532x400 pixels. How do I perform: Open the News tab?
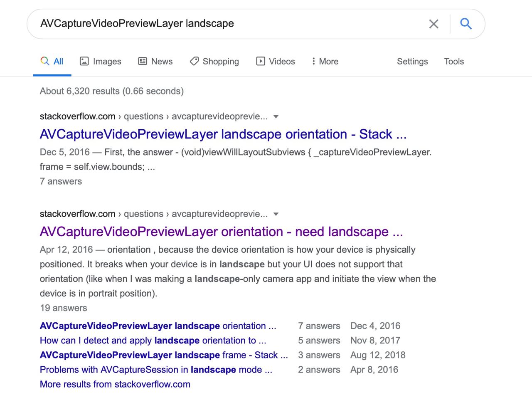155,62
